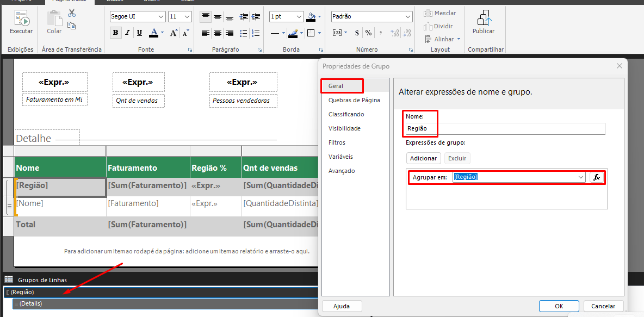Open the fx expression editor button

tap(597, 177)
